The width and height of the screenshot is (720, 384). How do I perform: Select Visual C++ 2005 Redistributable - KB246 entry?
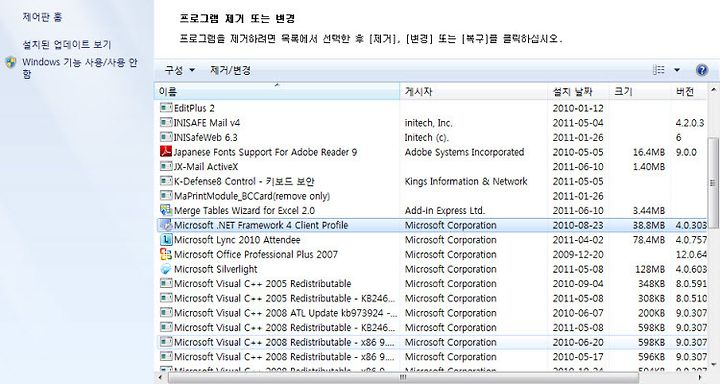pos(431,298)
